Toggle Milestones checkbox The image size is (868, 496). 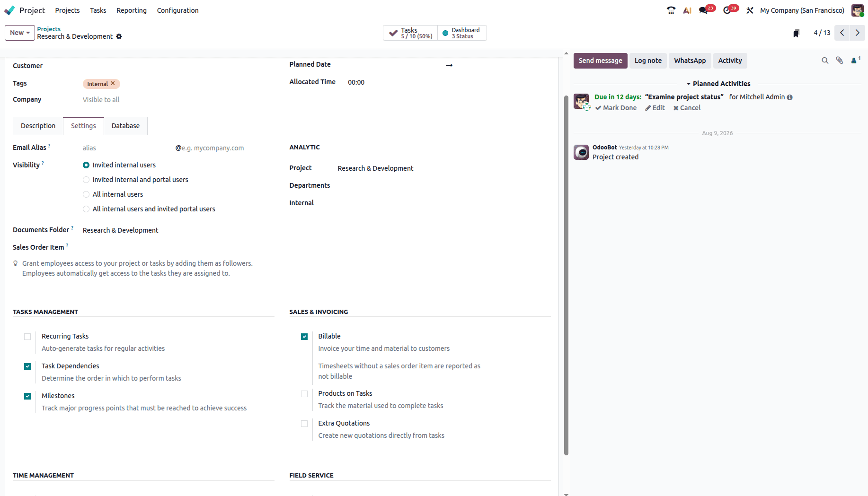click(27, 396)
